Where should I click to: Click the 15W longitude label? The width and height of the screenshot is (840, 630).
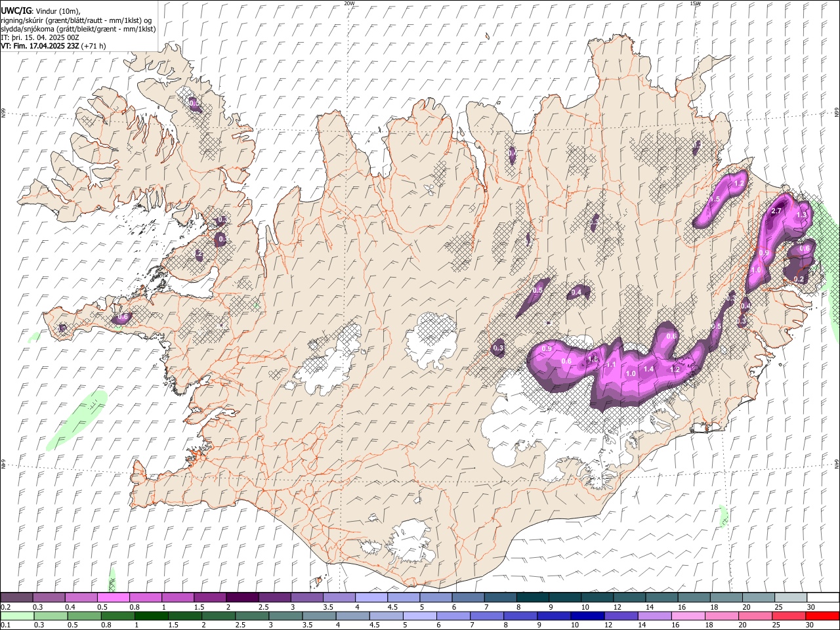click(695, 3)
